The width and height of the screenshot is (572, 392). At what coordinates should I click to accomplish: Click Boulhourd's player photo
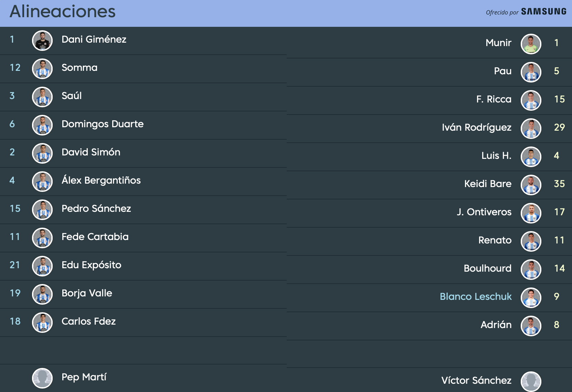pyautogui.click(x=531, y=270)
